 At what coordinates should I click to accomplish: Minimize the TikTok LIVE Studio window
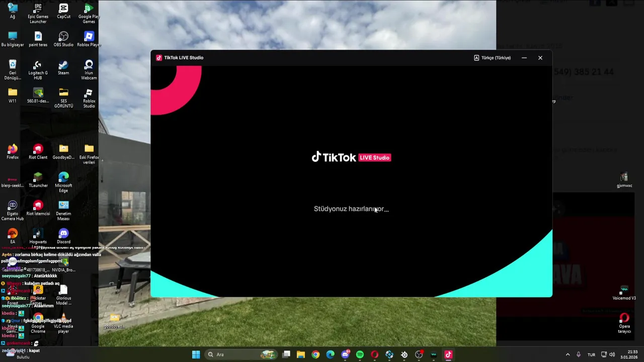coord(524,58)
